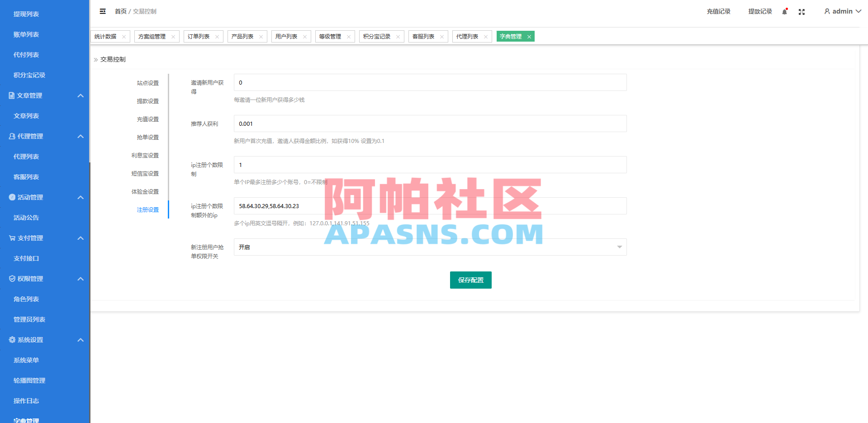Click the 保存配置 button
This screenshot has width=868, height=423.
pos(471,280)
